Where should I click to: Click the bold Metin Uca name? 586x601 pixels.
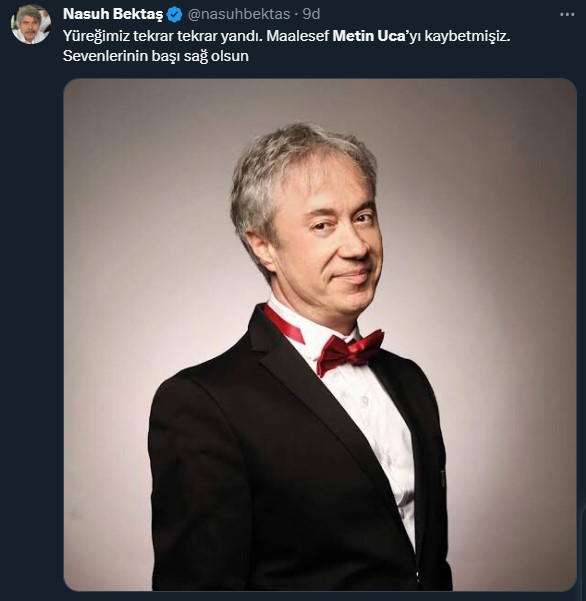[368, 36]
